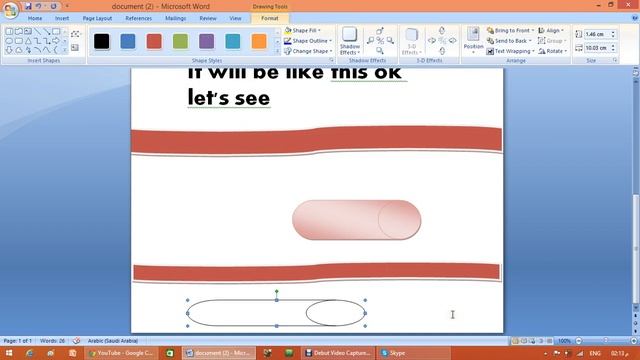Open Word Help question mark icon
Screen dimensions: 640x360
634,18
